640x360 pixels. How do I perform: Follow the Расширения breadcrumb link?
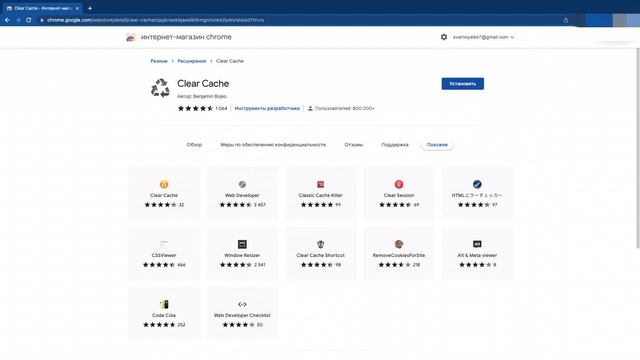point(191,61)
